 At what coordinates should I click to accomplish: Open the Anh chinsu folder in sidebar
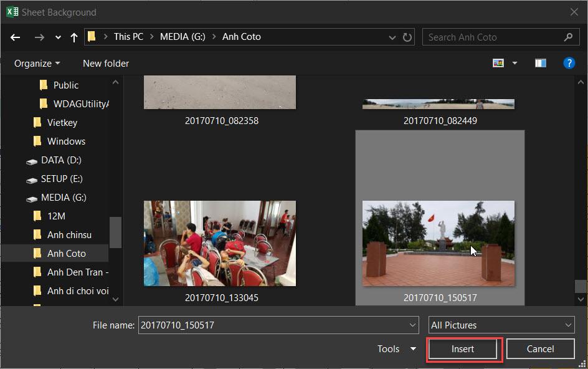69,235
